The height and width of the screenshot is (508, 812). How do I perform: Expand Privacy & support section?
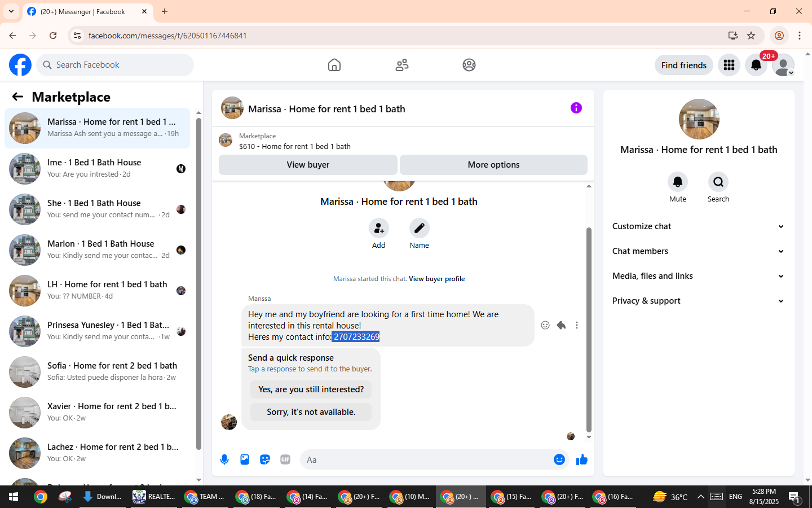[699, 301]
